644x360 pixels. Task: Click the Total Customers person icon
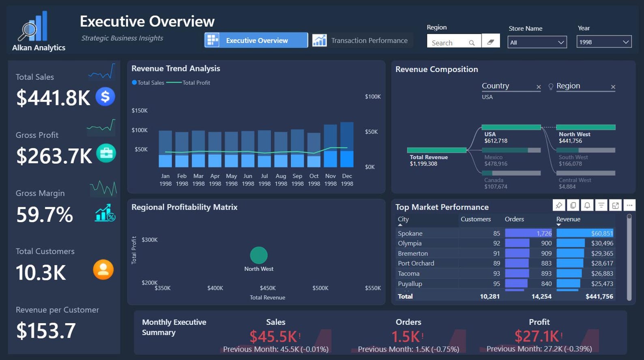click(x=103, y=270)
